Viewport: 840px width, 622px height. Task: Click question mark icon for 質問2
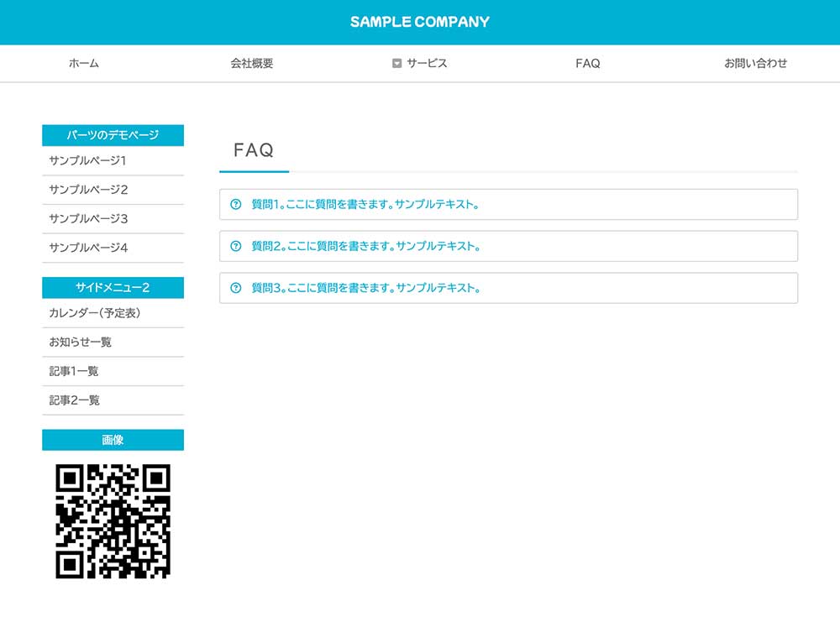click(x=236, y=246)
